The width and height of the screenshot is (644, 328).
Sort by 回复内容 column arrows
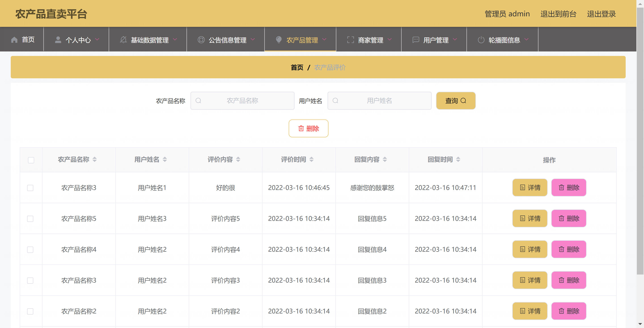pyautogui.click(x=385, y=159)
